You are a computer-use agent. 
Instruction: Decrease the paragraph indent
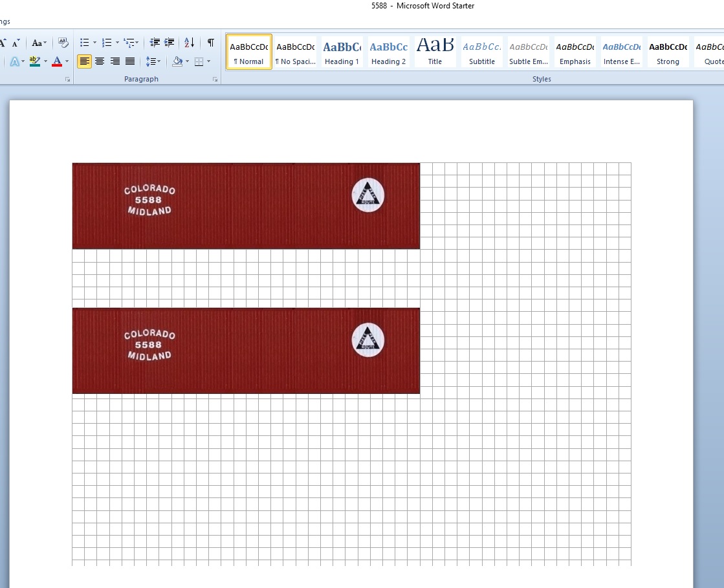coord(155,43)
